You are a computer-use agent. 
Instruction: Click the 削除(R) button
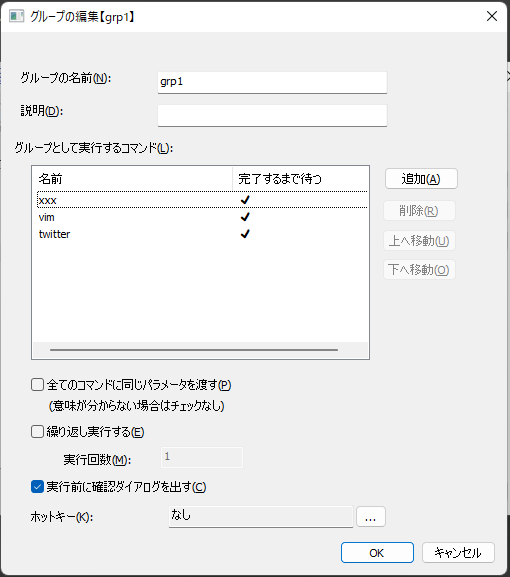click(419, 210)
